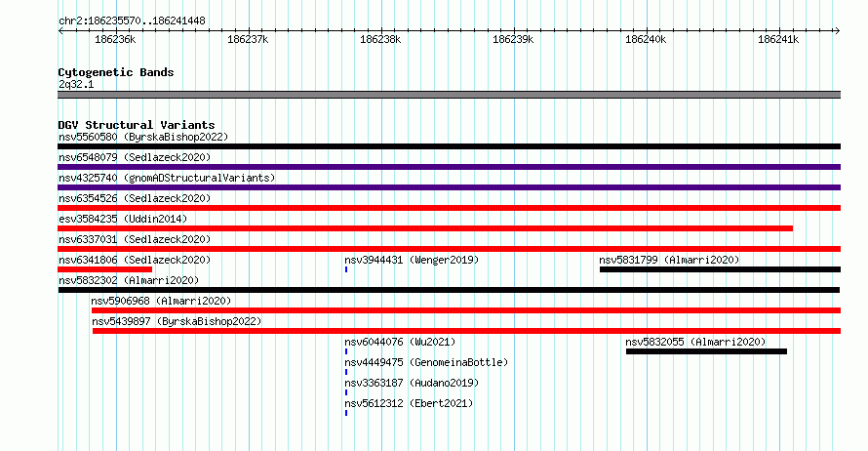This screenshot has width=868, height=451.
Task: Click the Cytogenetic Bands track title
Action: (116, 72)
